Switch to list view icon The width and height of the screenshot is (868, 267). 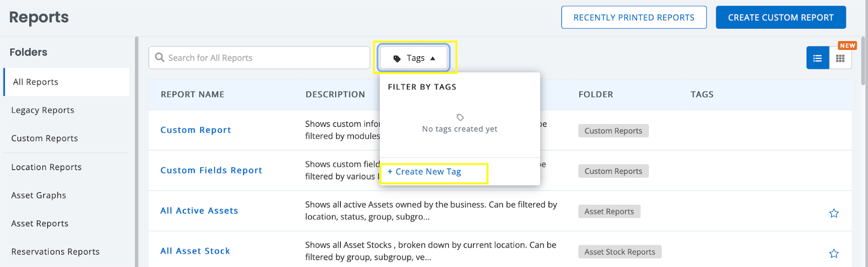pyautogui.click(x=818, y=58)
